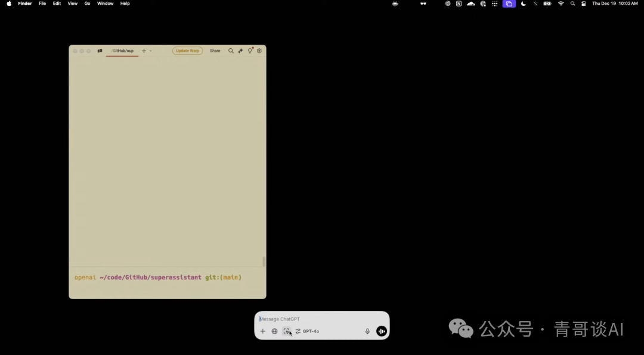Enable web search globe in ChatGPT
This screenshot has height=355, width=644.
(274, 331)
